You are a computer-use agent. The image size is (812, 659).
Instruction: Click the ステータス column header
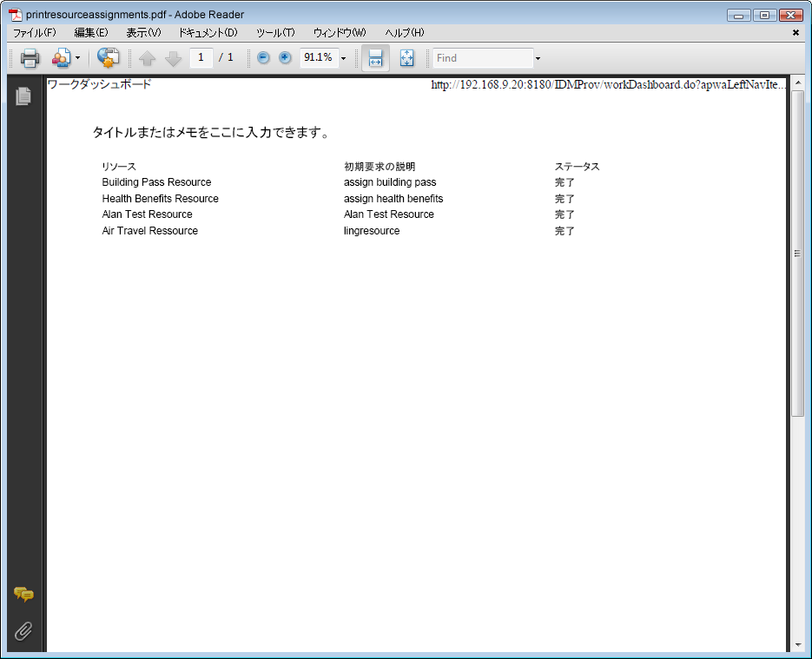point(577,167)
